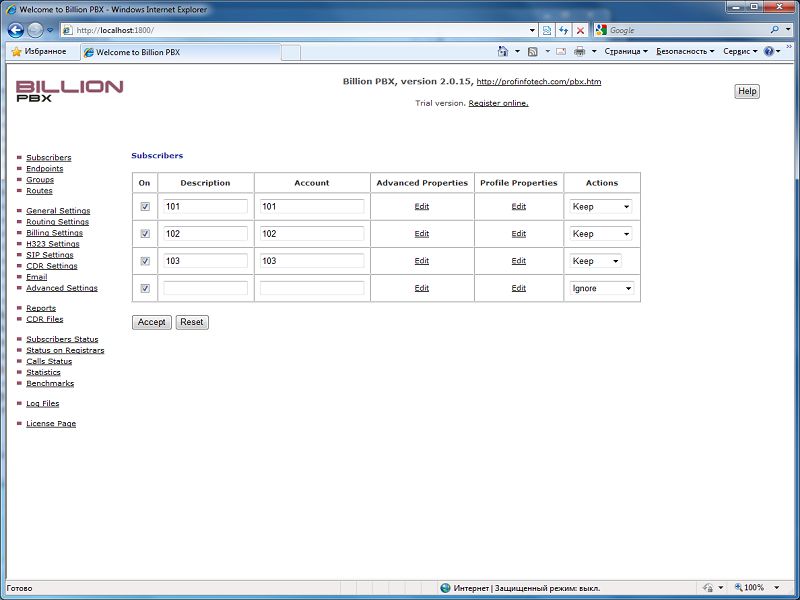800x600 pixels.
Task: Open General Settings link
Action: [x=58, y=211]
